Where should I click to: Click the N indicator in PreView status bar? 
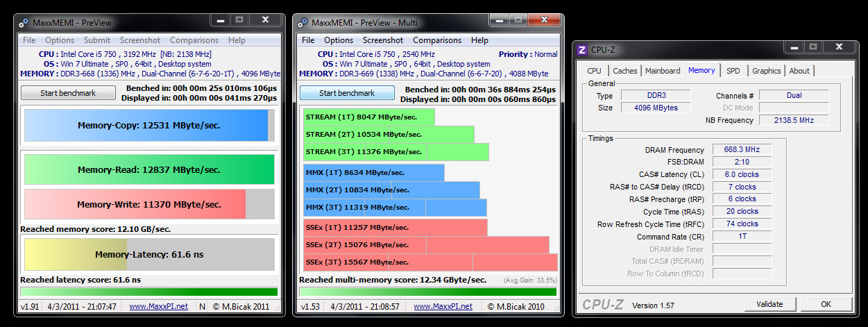pos(202,306)
